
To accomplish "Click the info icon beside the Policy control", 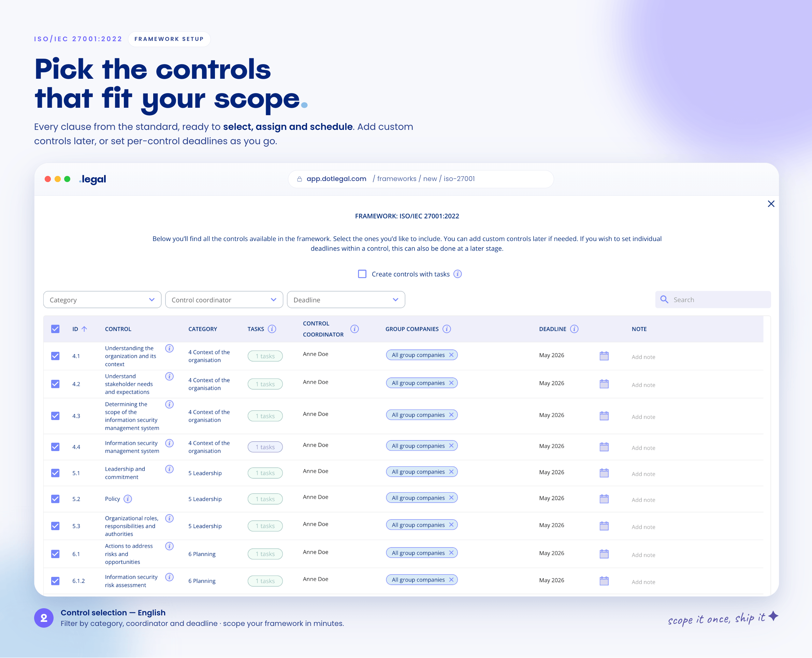I will tap(128, 499).
